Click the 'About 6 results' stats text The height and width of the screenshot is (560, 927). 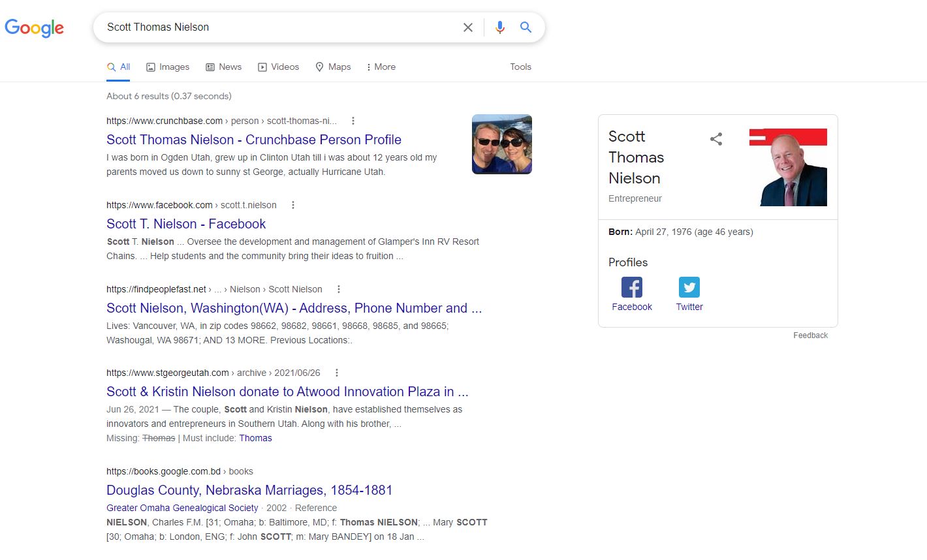coord(169,96)
